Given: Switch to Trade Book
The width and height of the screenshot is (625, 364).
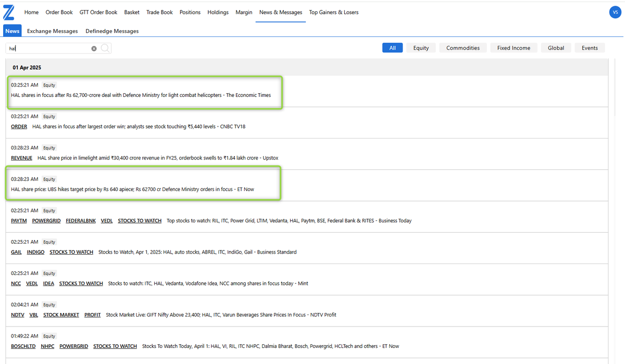Looking at the screenshot, I should [159, 12].
